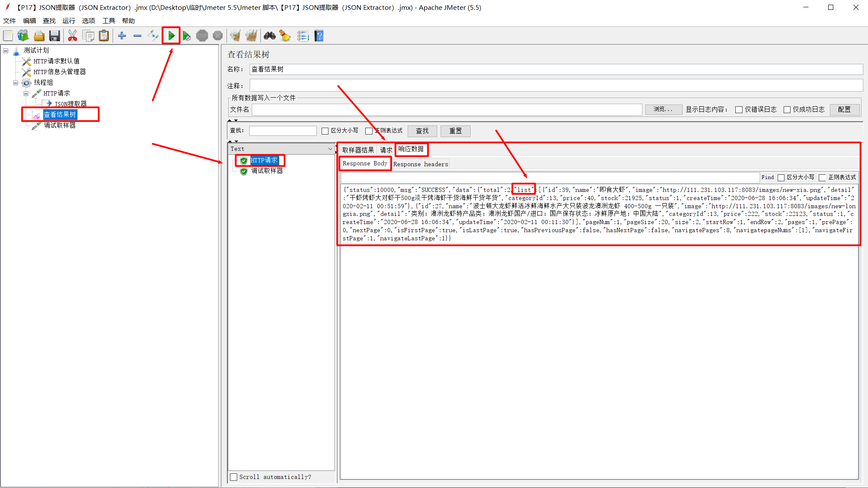Select the HTTP请求默认值 tree node
This screenshot has height=488, width=868.
coord(57,61)
